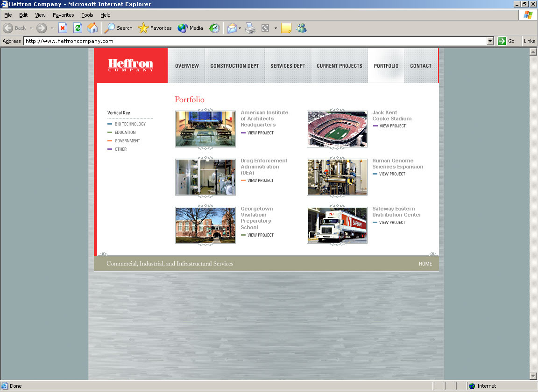Open the Back button history dropdown

[x=31, y=28]
